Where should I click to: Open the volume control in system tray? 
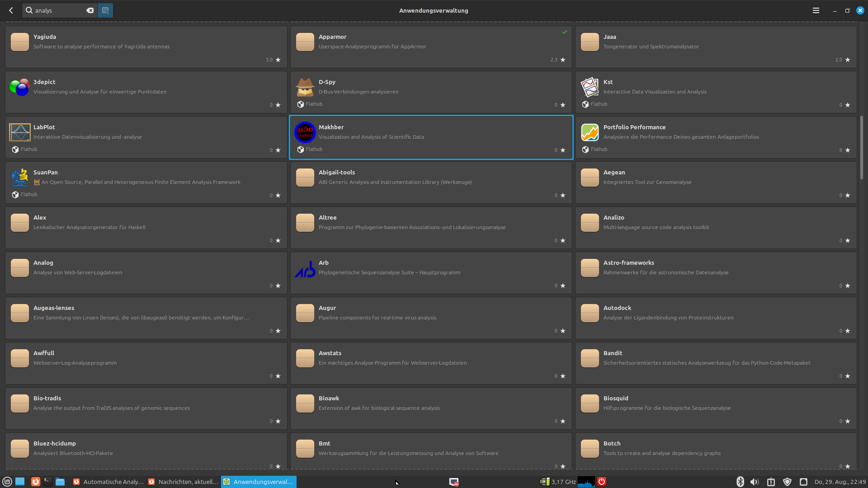pyautogui.click(x=755, y=482)
